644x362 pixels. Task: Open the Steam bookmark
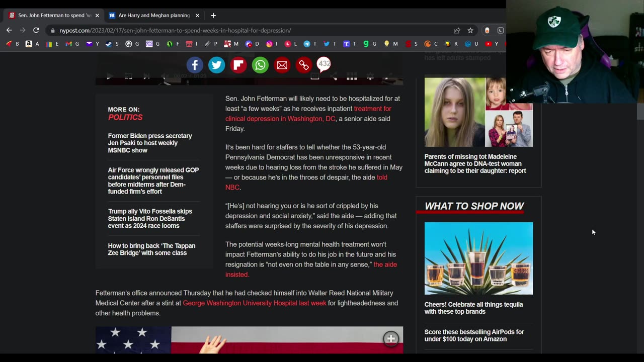tap(112, 44)
